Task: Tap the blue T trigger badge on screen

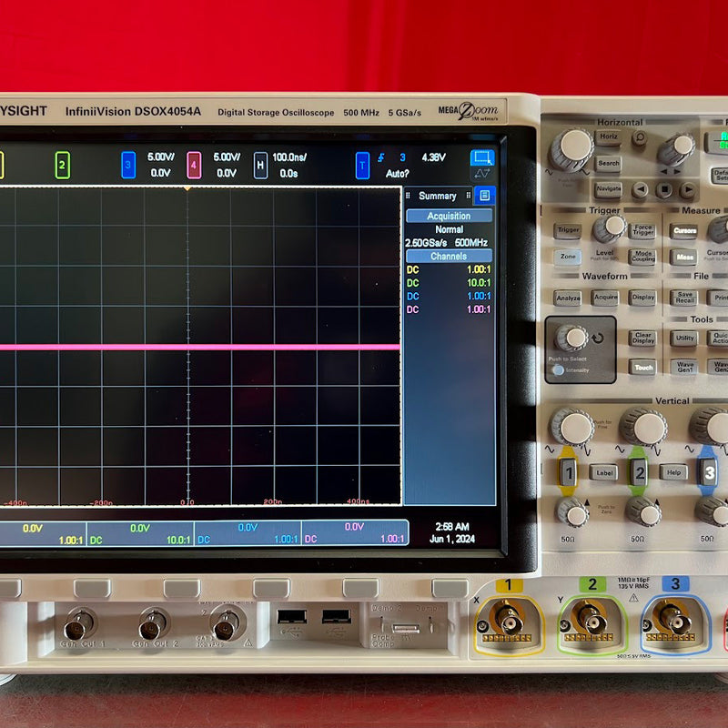Action: tap(362, 166)
